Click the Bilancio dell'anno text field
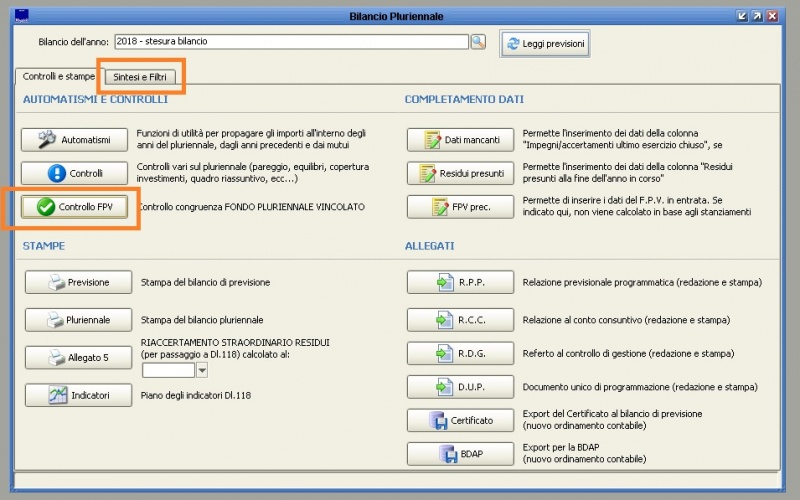The image size is (800, 500). [x=291, y=42]
